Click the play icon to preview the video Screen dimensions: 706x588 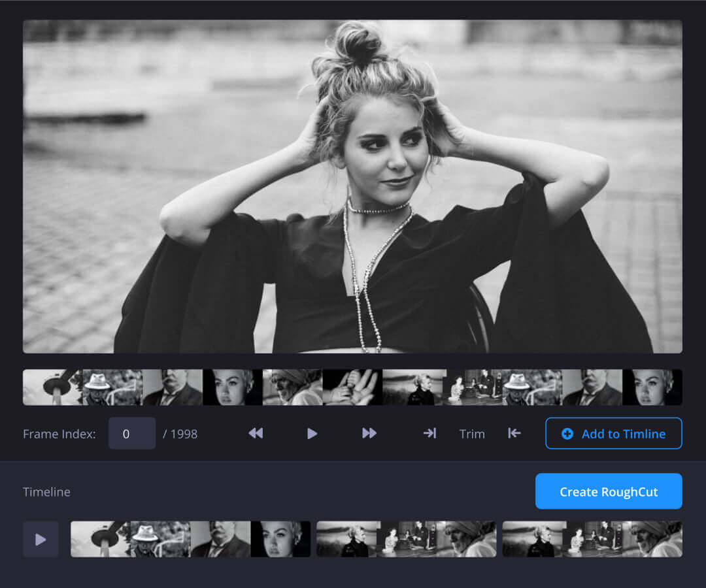312,433
